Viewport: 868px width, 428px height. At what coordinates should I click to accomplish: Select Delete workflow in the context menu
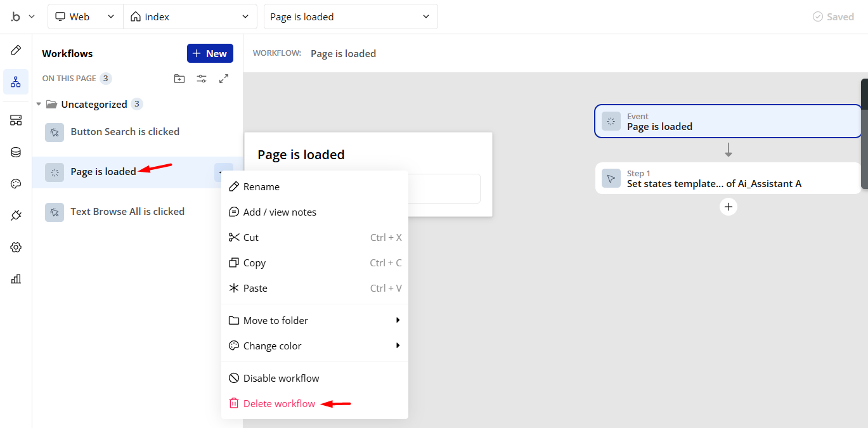coord(279,403)
